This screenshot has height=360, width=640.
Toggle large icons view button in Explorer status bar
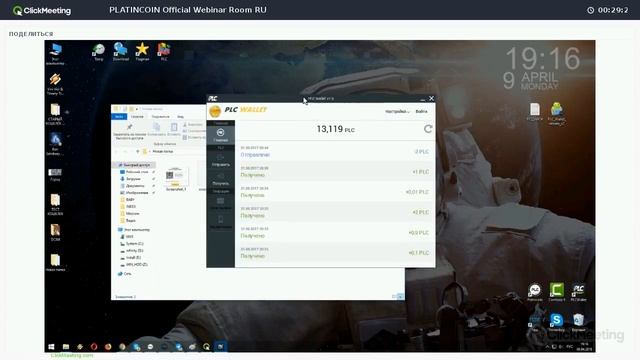point(401,296)
